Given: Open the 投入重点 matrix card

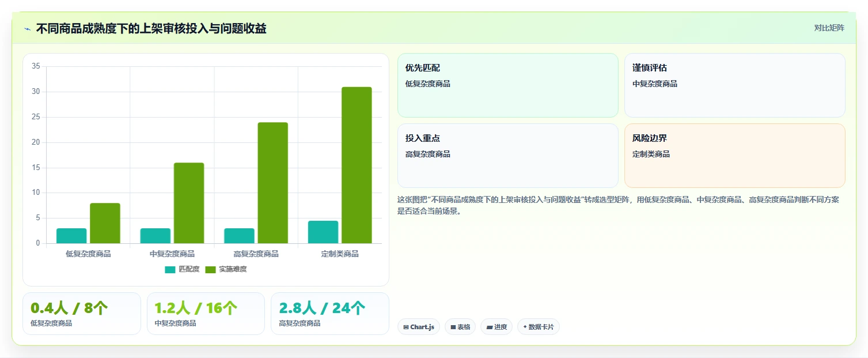Looking at the screenshot, I should pyautogui.click(x=507, y=156).
